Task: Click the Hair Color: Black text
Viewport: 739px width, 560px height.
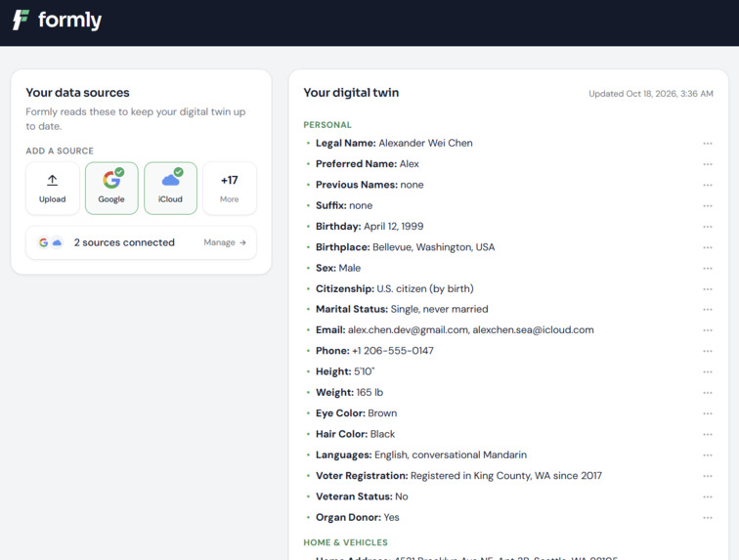Action: click(x=356, y=434)
